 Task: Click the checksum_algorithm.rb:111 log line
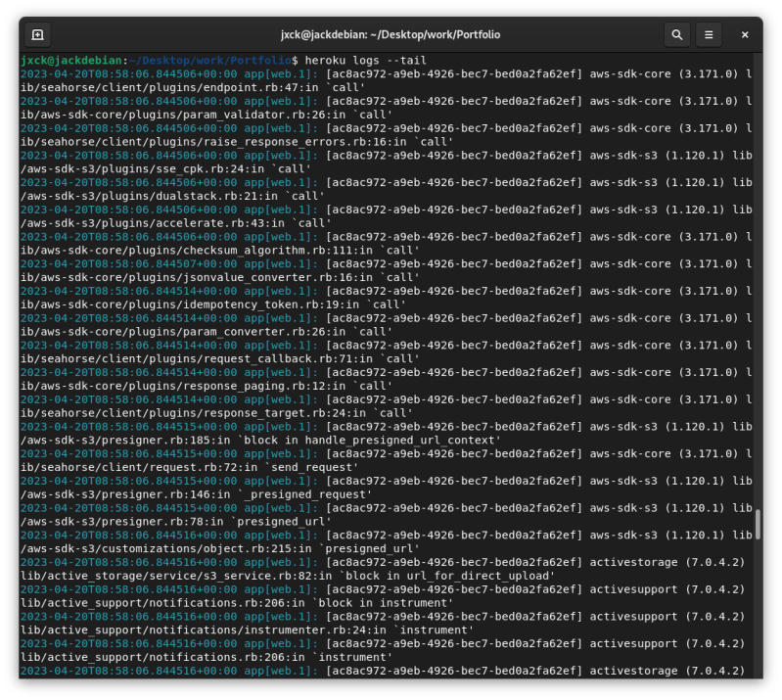click(x=220, y=251)
